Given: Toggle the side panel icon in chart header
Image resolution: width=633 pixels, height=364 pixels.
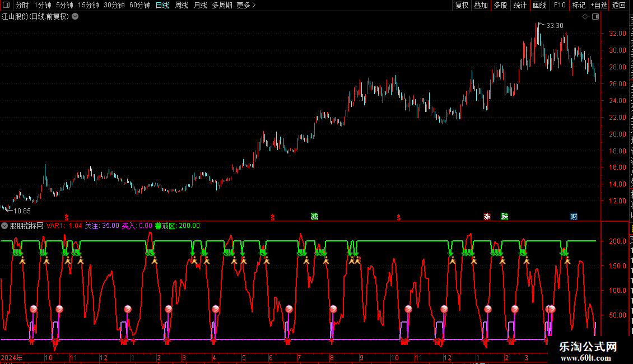Looking at the screenshot, I should 595,17.
